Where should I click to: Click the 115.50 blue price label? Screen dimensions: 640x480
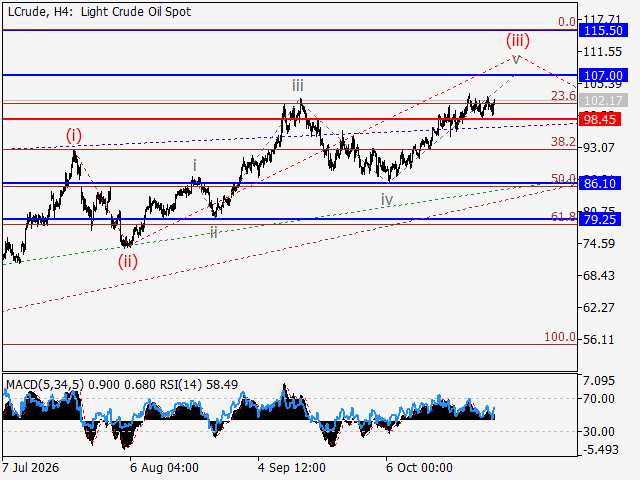point(603,31)
